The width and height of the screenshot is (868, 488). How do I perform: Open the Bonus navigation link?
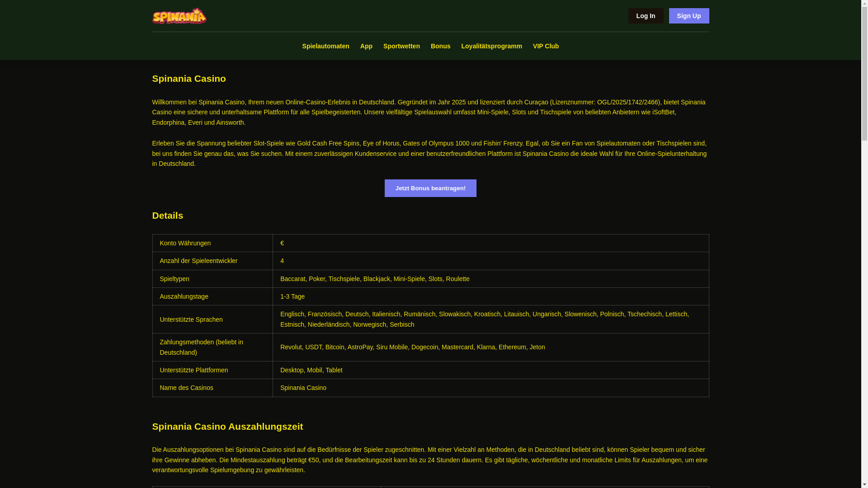440,46
